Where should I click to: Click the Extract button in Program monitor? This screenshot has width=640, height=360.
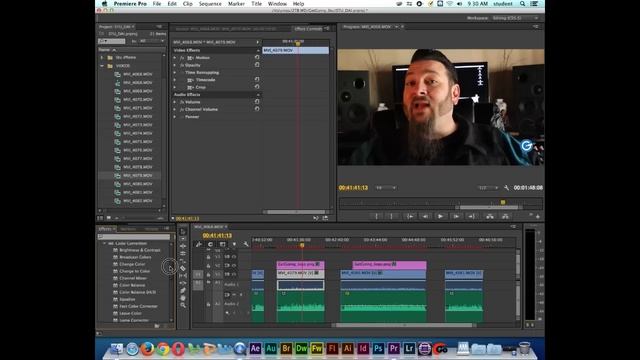pos(505,216)
